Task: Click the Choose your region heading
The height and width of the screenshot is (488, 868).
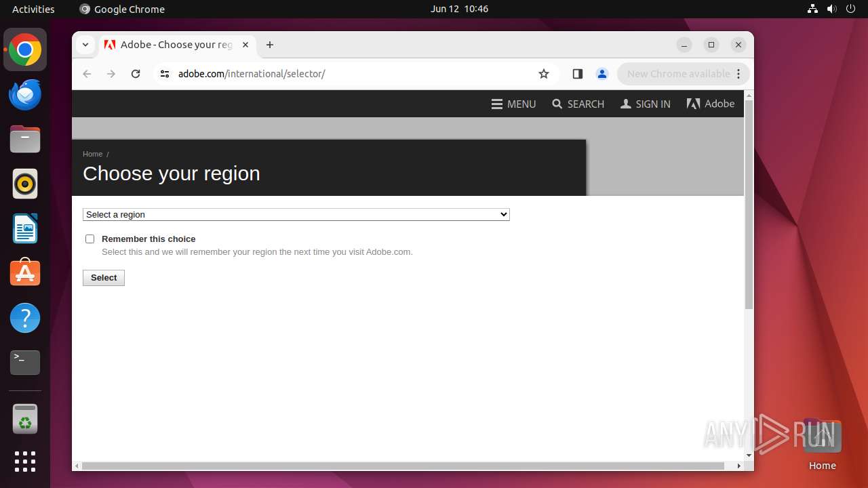Action: coord(172,174)
